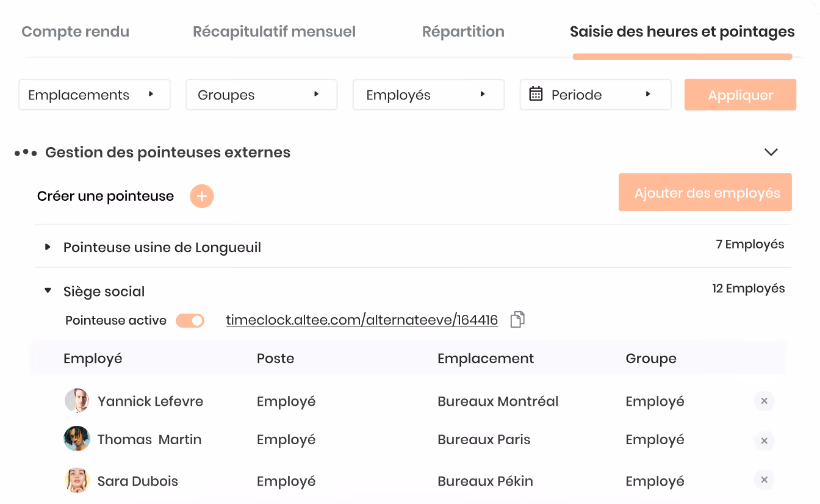Click the Employé column header
This screenshot has width=820, height=504.
[x=93, y=359]
